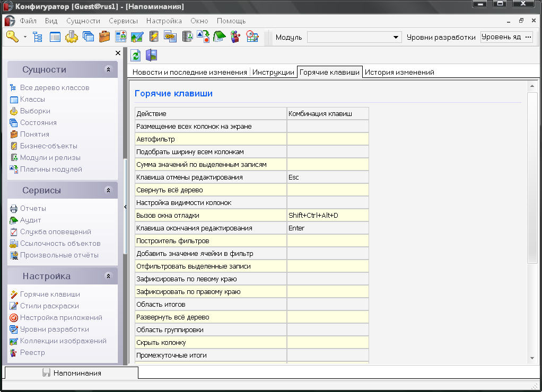The height and width of the screenshot is (392, 542).
Task: Click the blue door exit icon
Action: tap(151, 55)
